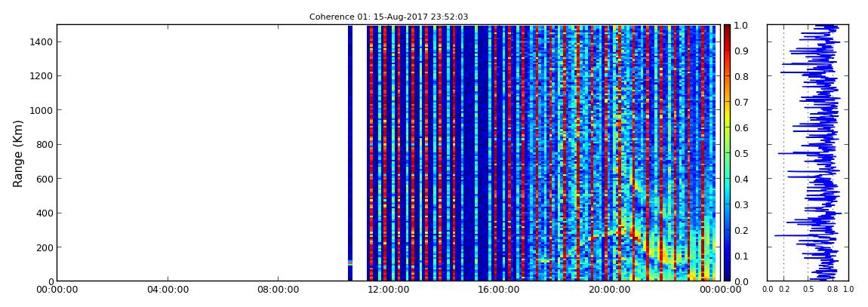Image resolution: width=868 pixels, height=307 pixels.
Task: Click the colorbar 0.4 label
Action: (x=740, y=179)
